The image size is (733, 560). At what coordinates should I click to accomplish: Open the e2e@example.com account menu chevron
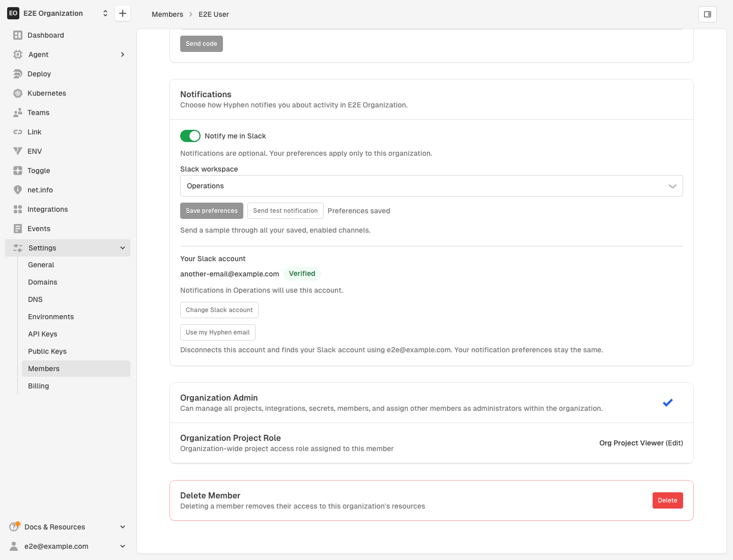123,546
